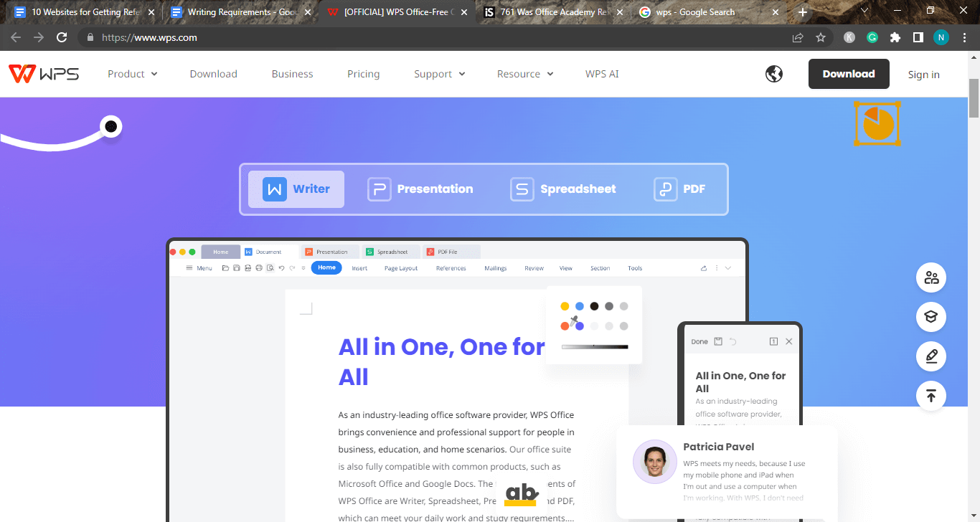Screen dimensions: 980x522
Task: Open a new browser tab with the plus
Action: [803, 12]
